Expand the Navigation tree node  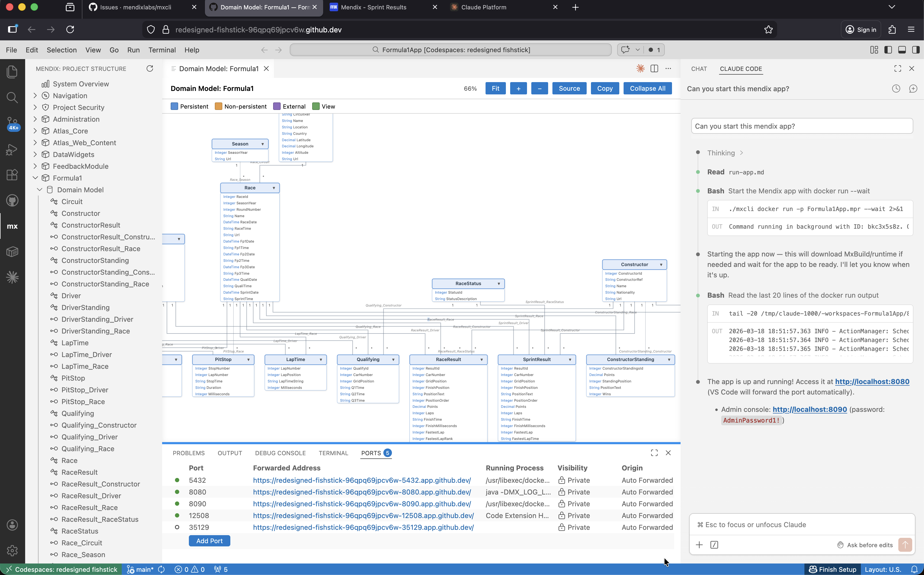coord(35,95)
